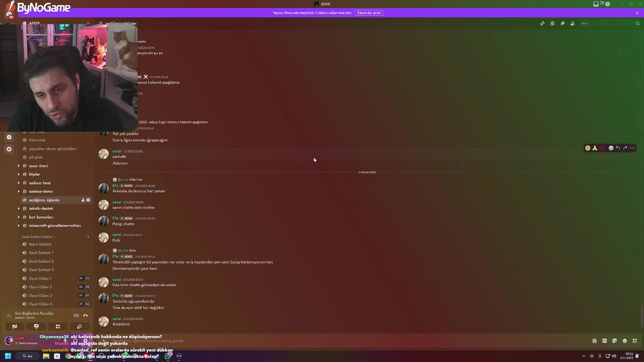Open GIF picker in message bar
The image size is (644, 362).
click(604, 341)
